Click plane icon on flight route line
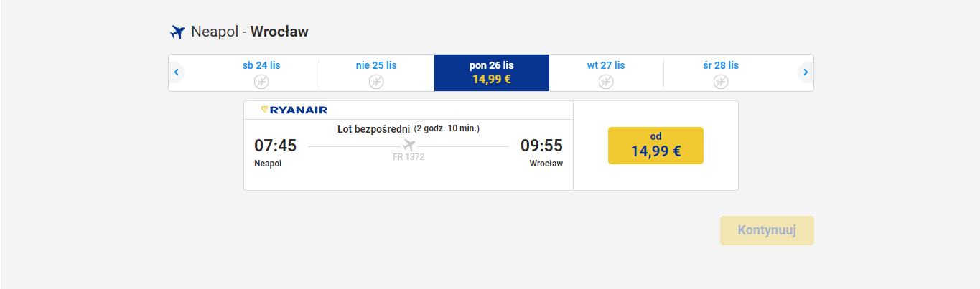Image resolution: width=980 pixels, height=289 pixels. tap(409, 146)
